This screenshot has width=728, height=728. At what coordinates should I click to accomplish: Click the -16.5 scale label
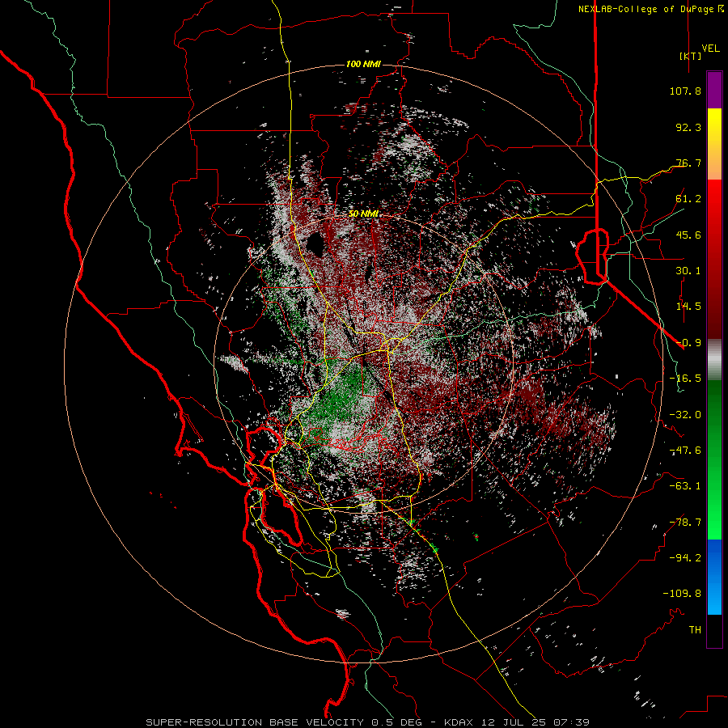[x=685, y=379]
